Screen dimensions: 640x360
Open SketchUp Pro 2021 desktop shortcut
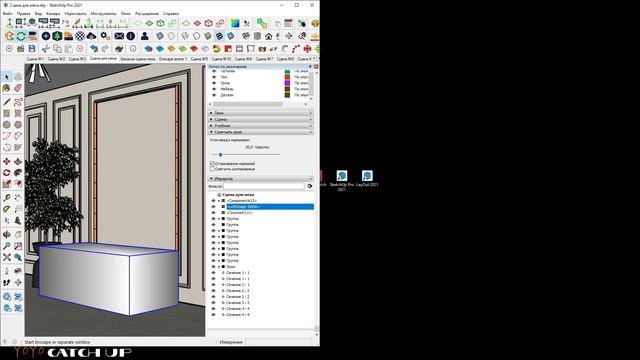click(x=342, y=180)
